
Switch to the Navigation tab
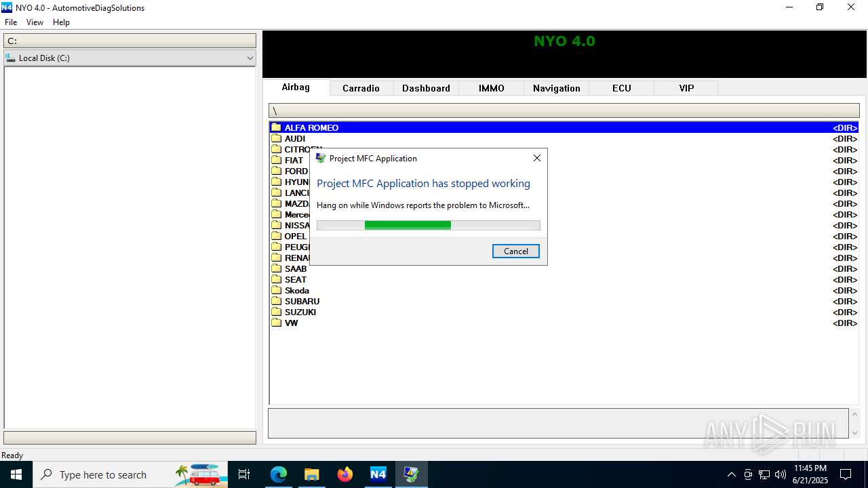pos(557,88)
